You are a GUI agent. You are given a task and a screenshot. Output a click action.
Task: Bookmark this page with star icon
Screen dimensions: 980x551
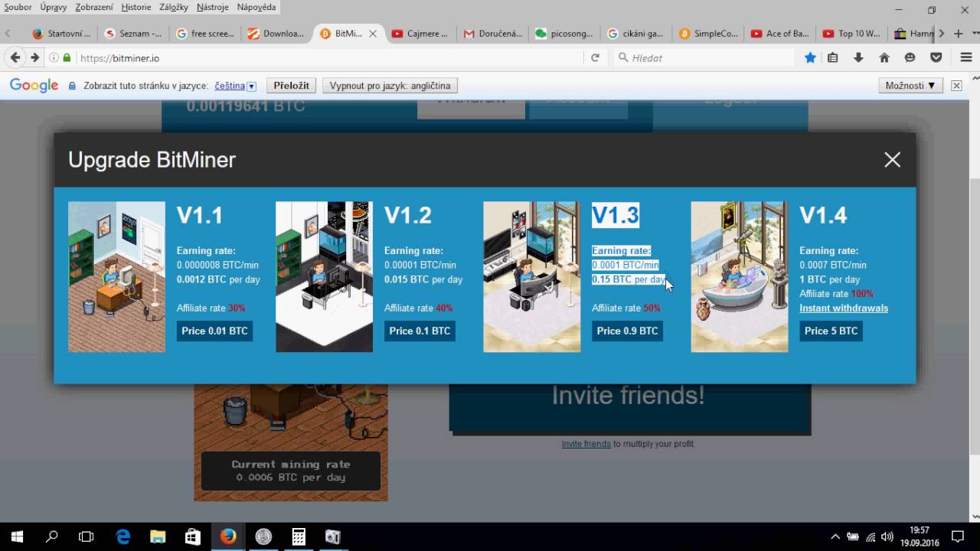pyautogui.click(x=810, y=57)
